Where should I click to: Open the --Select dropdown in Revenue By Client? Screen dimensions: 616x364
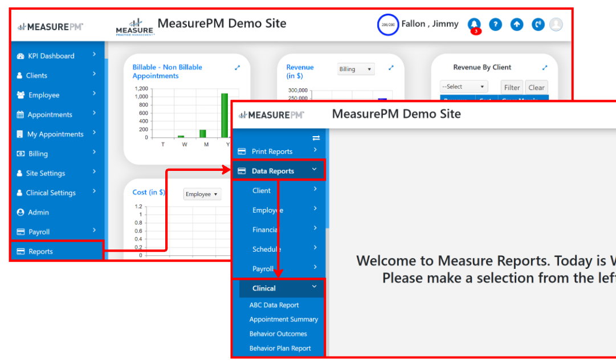464,87
